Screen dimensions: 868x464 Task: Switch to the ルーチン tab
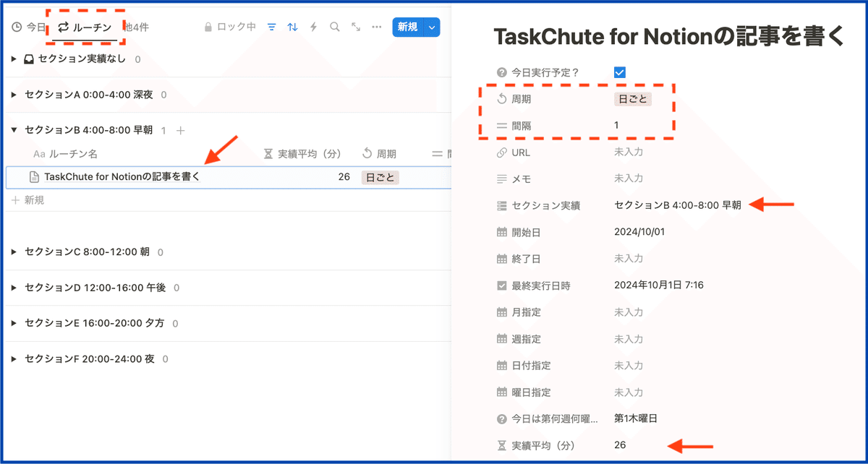[85, 27]
